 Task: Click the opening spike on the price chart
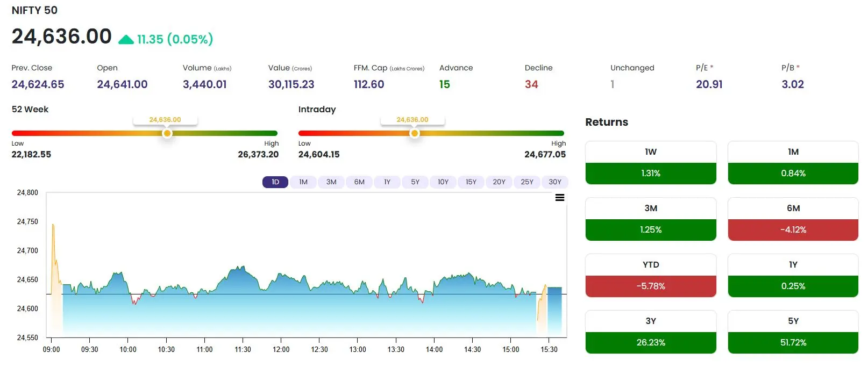tap(53, 226)
